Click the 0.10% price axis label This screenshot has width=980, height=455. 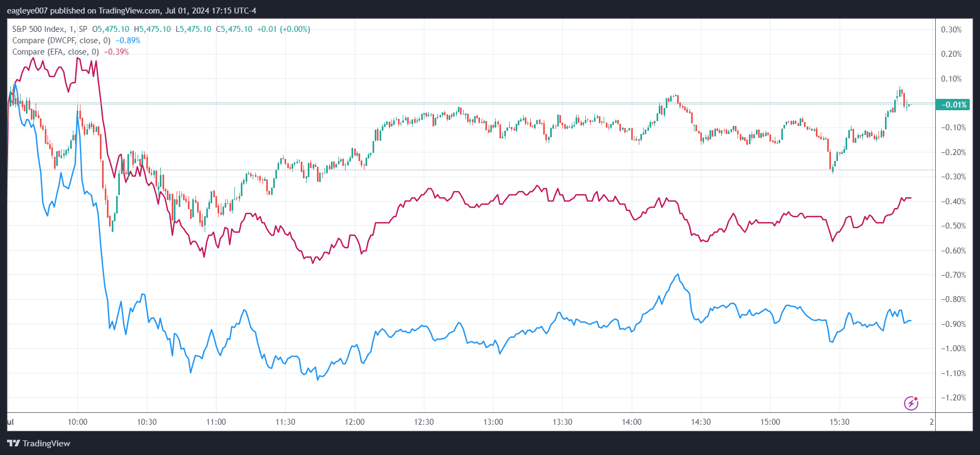point(951,79)
